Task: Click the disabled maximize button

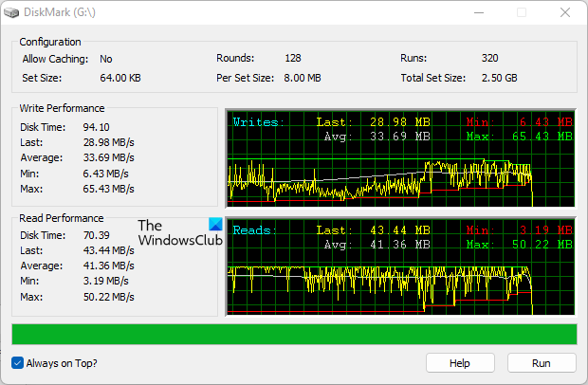Action: 522,12
